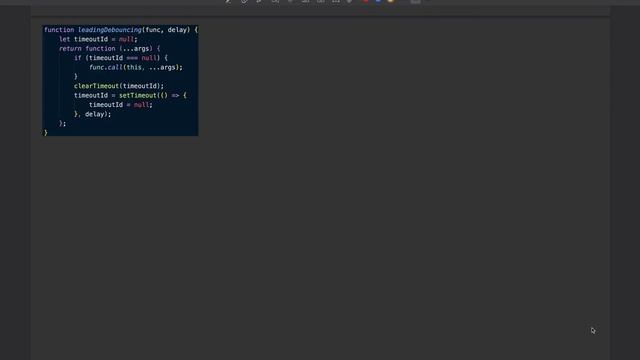Viewport: 640px width, 360px height.
Task: Click the 'clearTimeout(timeoutId);' line
Action: pyautogui.click(x=119, y=86)
